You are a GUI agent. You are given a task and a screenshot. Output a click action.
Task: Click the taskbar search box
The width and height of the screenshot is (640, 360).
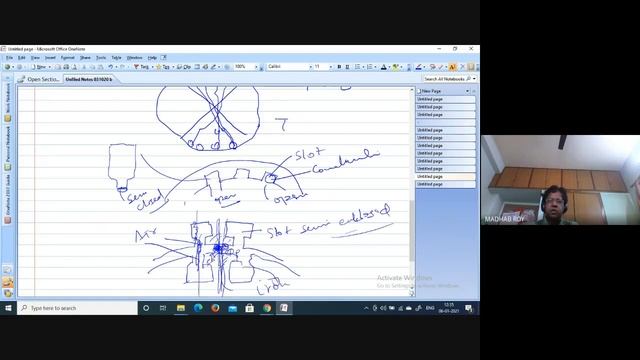77,308
